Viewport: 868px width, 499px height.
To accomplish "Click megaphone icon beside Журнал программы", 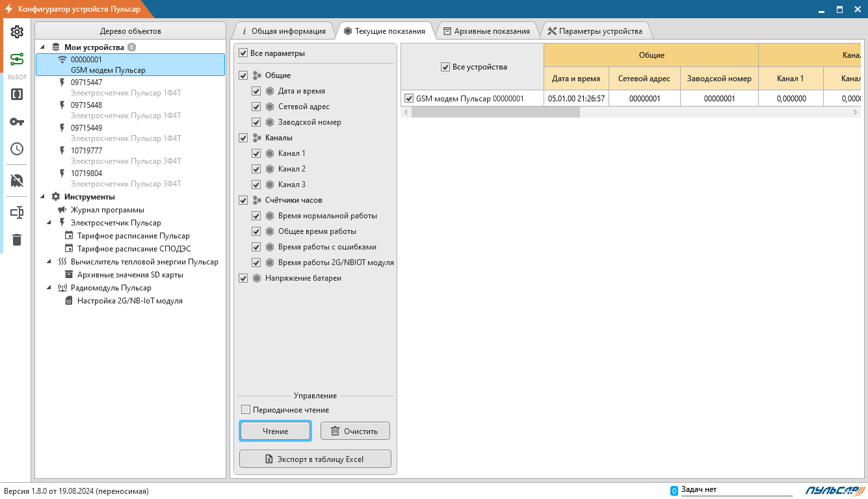I will coord(62,210).
